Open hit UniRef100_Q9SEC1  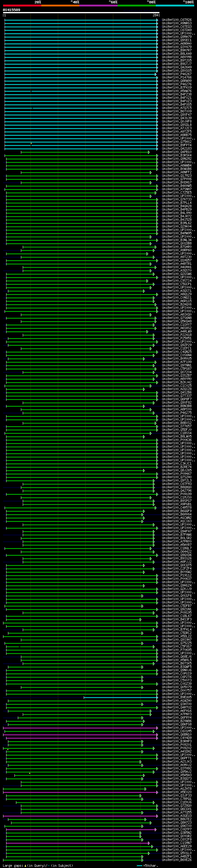(177, 40)
